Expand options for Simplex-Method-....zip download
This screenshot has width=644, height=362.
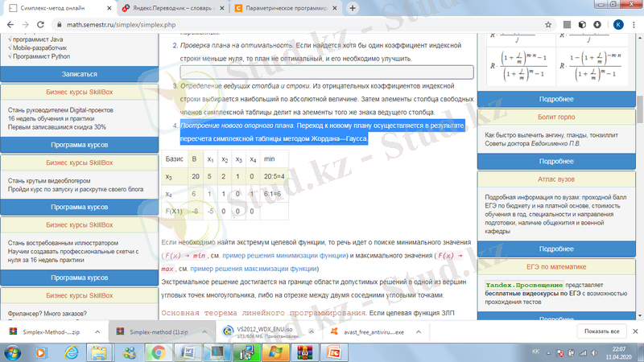click(97, 331)
